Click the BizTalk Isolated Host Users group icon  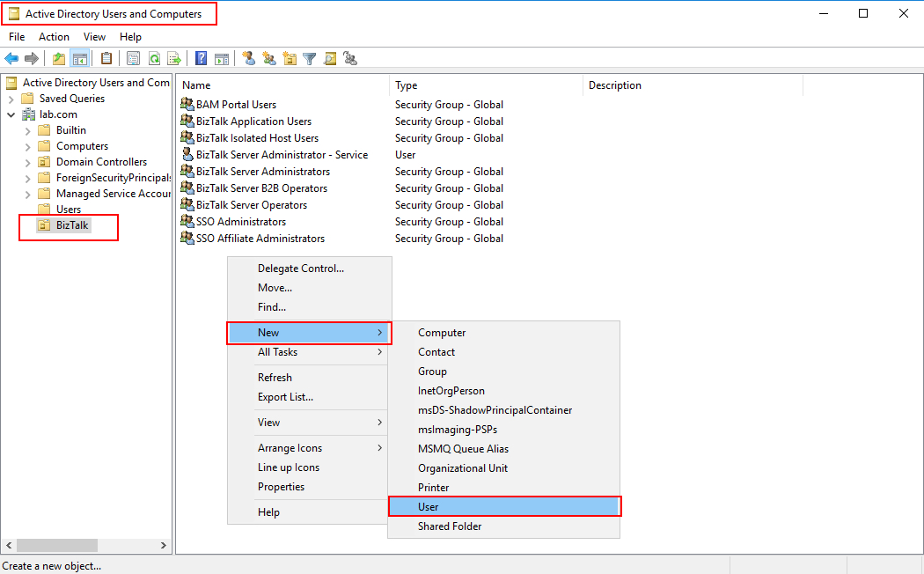tap(187, 138)
